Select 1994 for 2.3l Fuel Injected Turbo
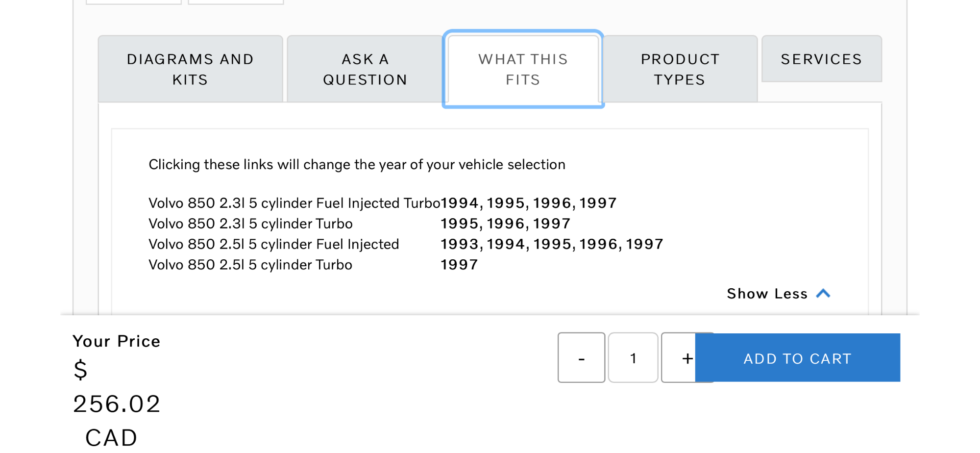 (x=459, y=203)
